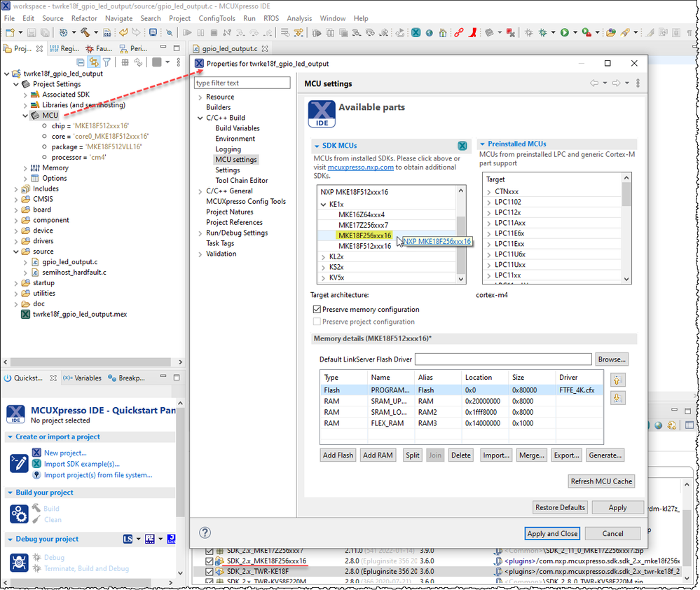The image size is (700, 590).
Task: Select MKE18F256xxx16 in the SDK MCUs list
Action: point(364,235)
